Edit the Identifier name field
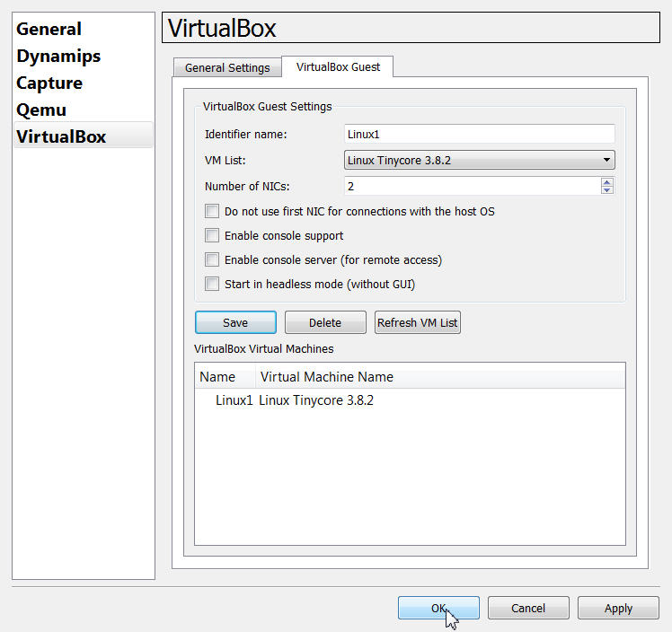The image size is (672, 632). 479,134
